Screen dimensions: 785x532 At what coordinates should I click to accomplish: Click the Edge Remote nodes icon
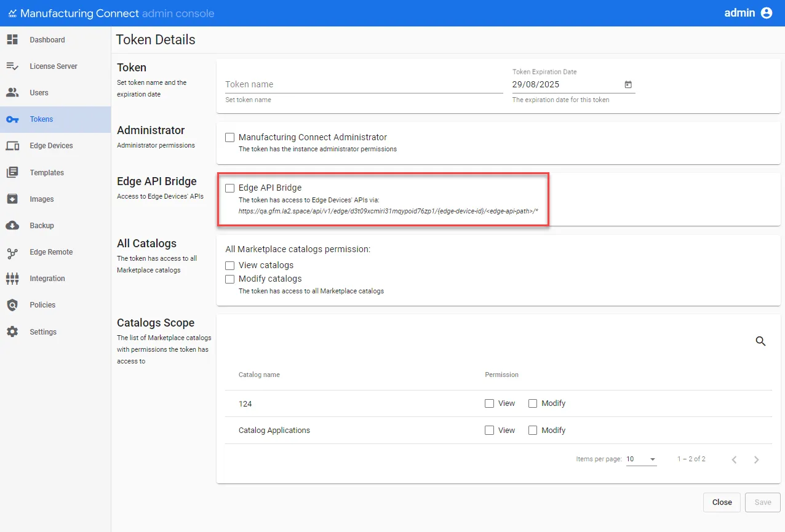tap(12, 252)
